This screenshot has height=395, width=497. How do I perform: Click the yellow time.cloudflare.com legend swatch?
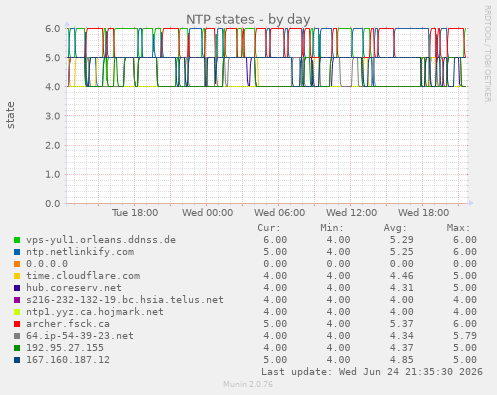[x=17, y=276]
